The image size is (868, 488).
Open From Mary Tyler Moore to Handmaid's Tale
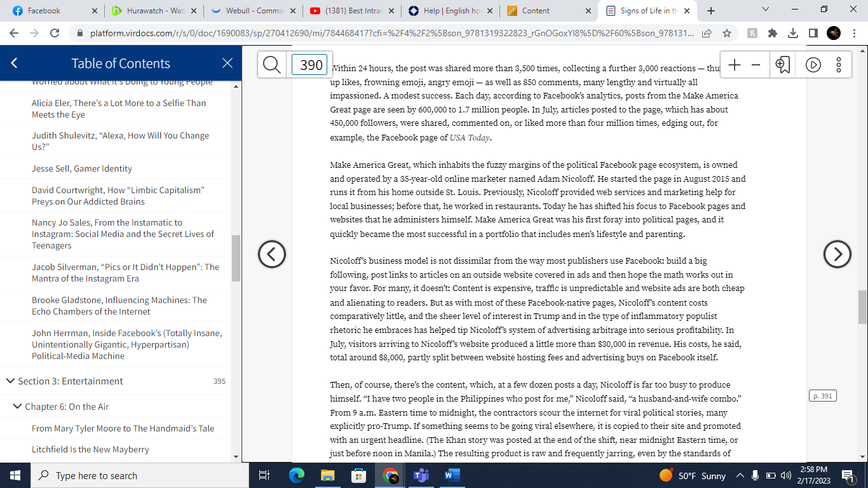(123, 428)
